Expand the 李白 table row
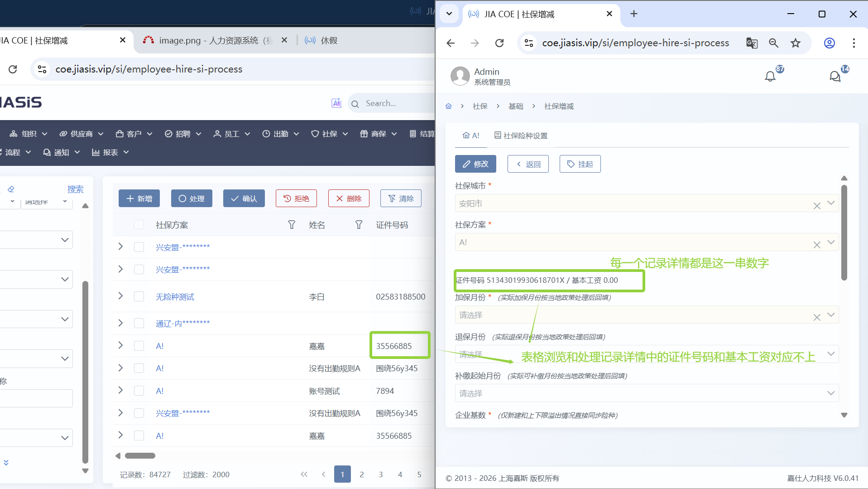The image size is (868, 489). click(120, 296)
